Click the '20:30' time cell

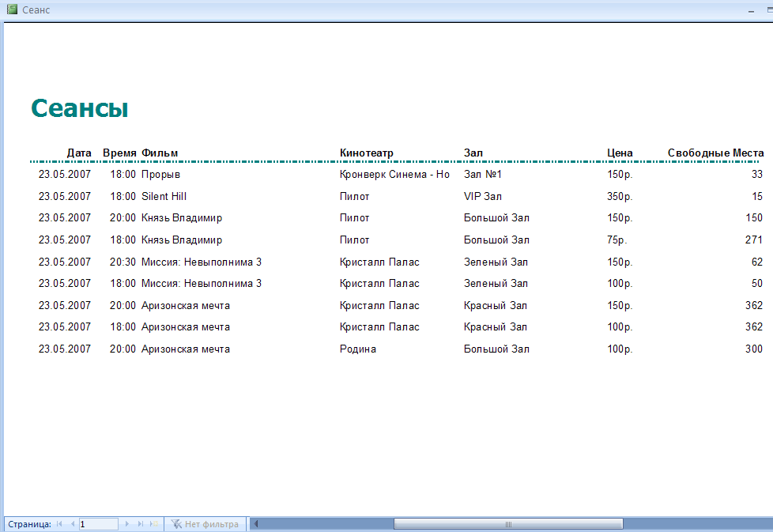click(x=123, y=262)
